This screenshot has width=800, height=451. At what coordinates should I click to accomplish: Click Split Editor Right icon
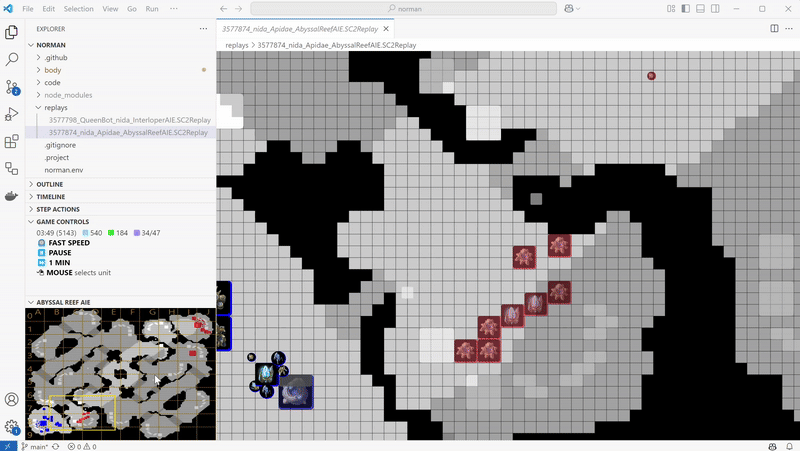[x=774, y=29]
